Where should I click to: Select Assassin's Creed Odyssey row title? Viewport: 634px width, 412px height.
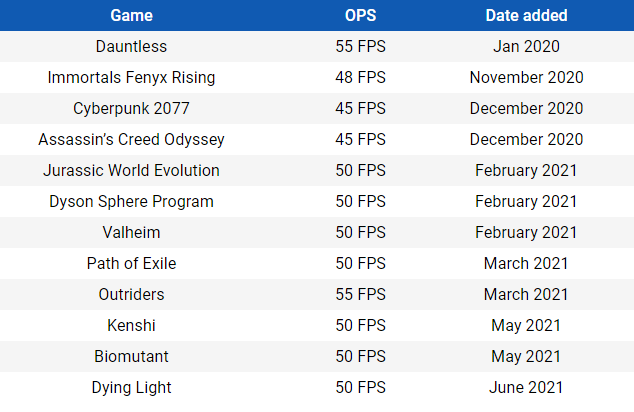pyautogui.click(x=131, y=139)
